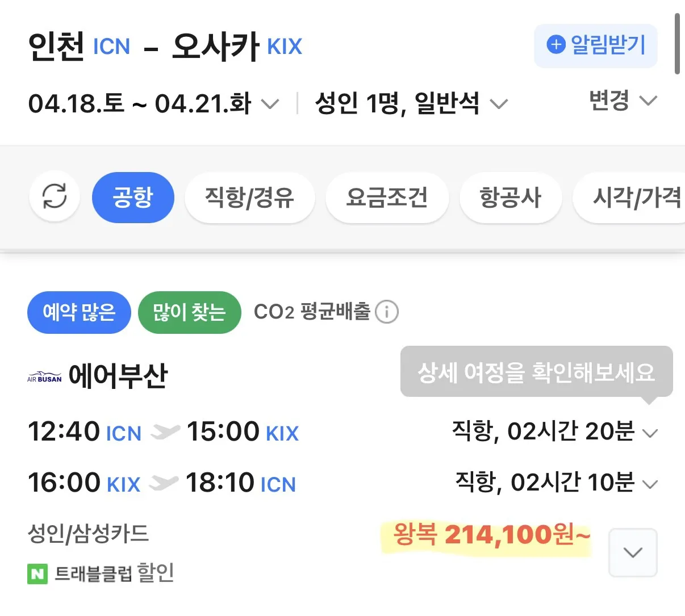Toggle the 많이 찾는 tag
The width and height of the screenshot is (685, 616).
(x=189, y=312)
